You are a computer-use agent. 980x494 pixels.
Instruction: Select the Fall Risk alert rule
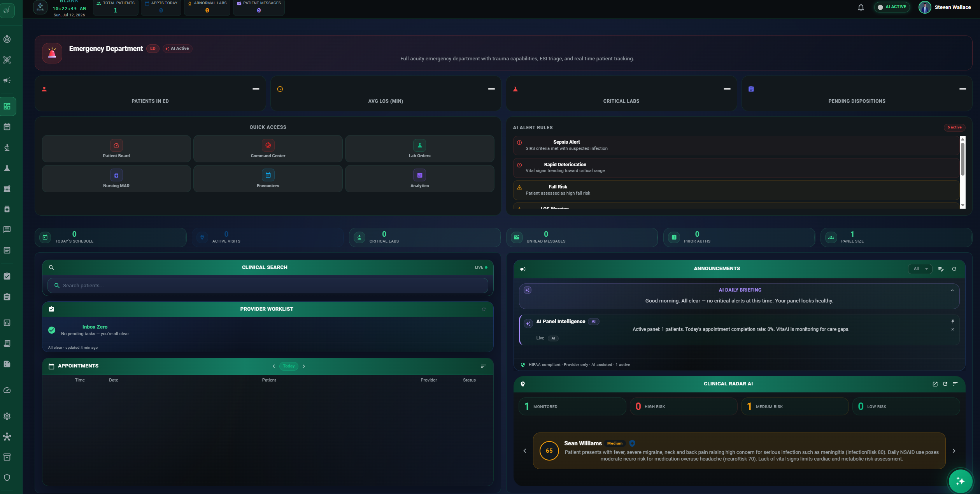pyautogui.click(x=736, y=190)
